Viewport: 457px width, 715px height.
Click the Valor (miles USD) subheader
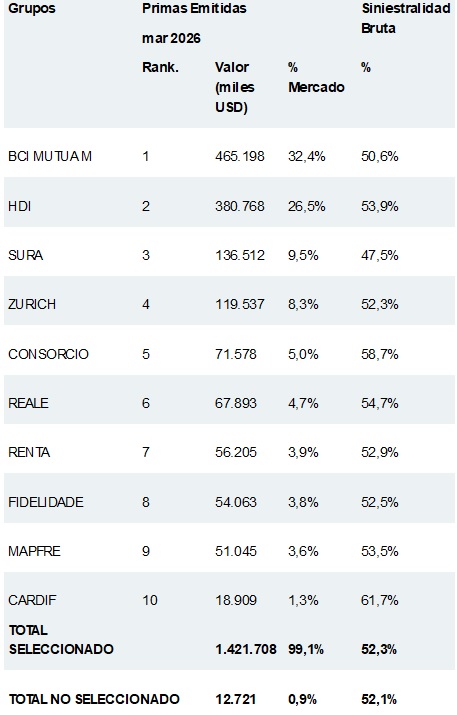coord(234,87)
